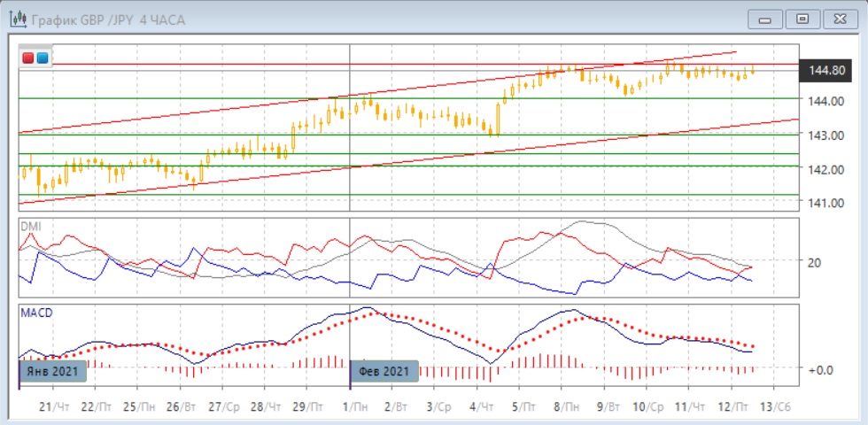Click the blue square button on chart
This screenshot has height=425, width=868.
(x=42, y=58)
